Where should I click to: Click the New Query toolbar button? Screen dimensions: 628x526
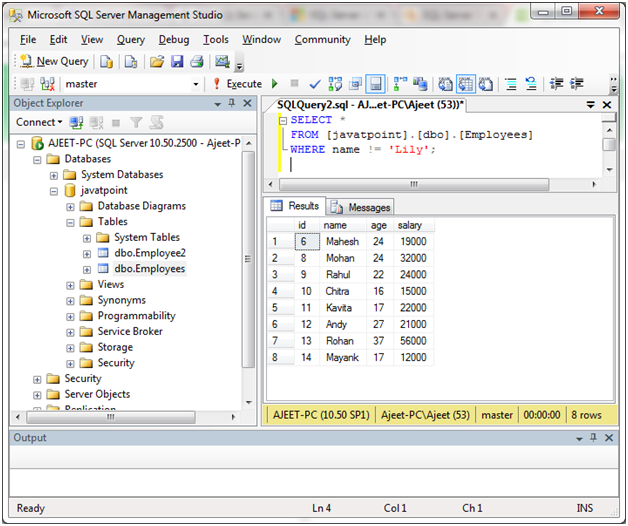54,61
